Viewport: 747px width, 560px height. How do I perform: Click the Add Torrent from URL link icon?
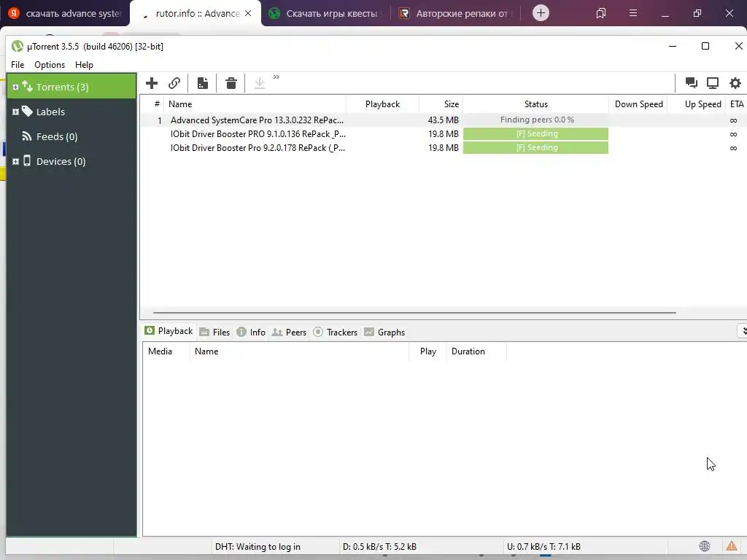tap(174, 83)
